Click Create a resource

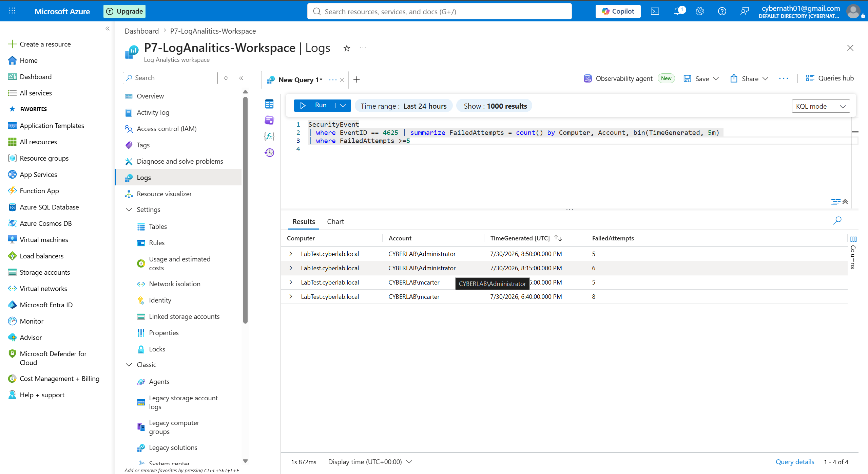[45, 44]
